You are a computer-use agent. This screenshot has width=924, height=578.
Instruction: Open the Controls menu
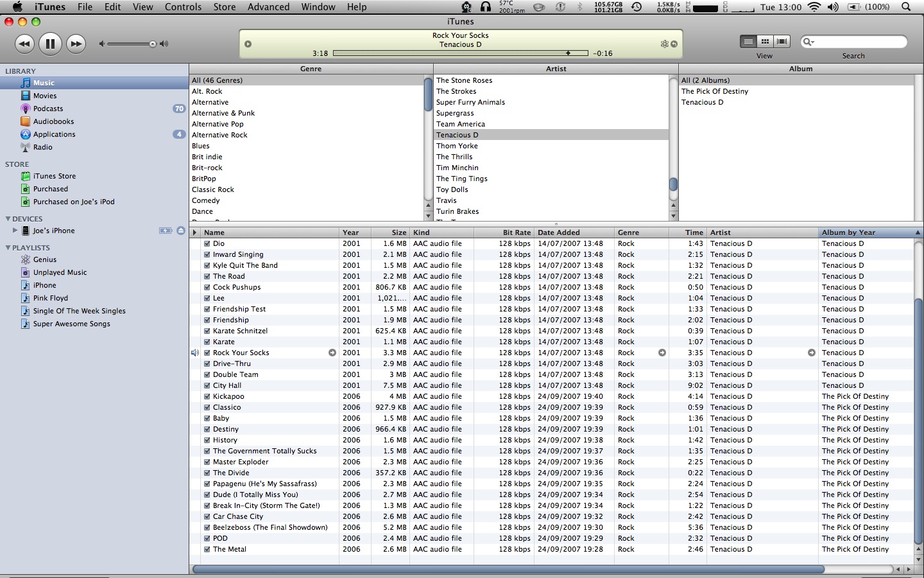(x=183, y=7)
